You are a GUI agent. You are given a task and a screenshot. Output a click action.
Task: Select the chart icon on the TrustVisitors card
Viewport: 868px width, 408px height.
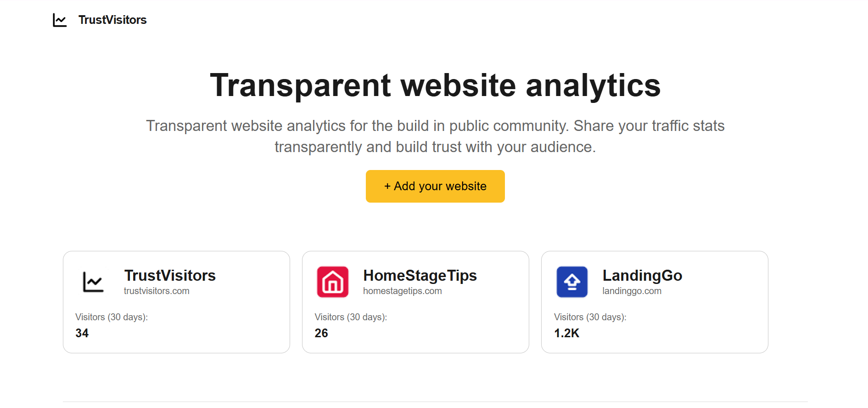tap(93, 282)
